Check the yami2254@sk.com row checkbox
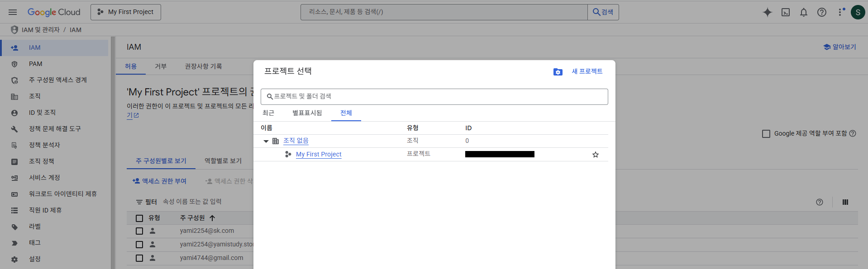868x269 pixels. 139,231
